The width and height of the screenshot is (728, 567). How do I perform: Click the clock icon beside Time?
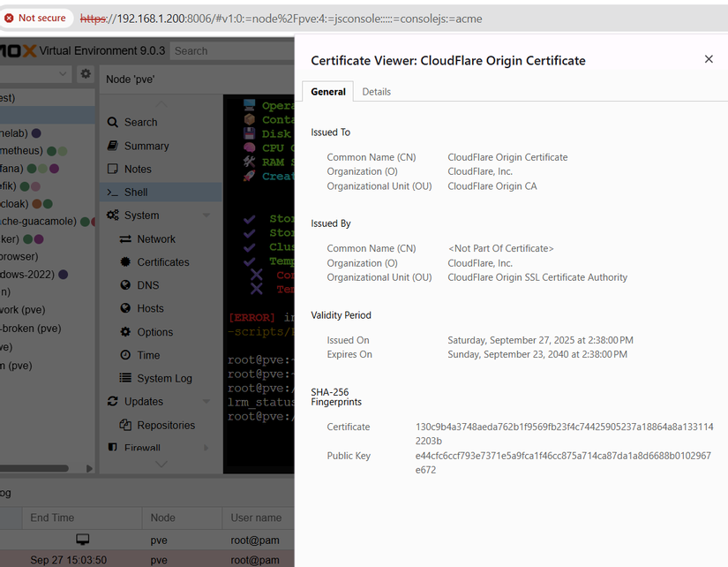tap(125, 355)
